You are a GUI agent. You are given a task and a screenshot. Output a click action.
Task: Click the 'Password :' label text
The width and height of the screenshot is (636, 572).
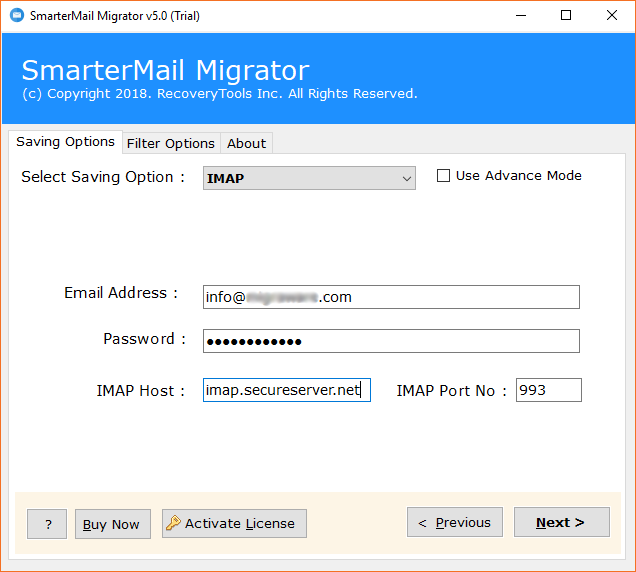click(144, 339)
